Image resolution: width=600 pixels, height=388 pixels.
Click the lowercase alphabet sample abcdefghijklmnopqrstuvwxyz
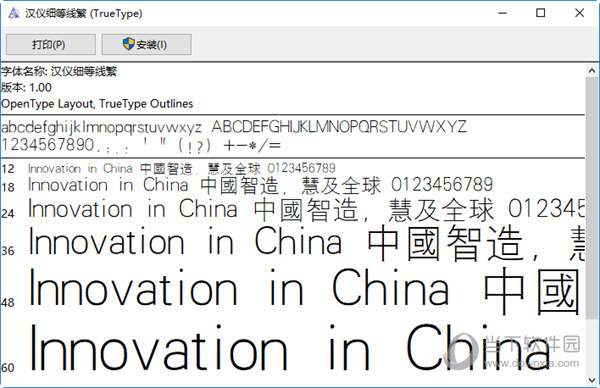click(101, 128)
